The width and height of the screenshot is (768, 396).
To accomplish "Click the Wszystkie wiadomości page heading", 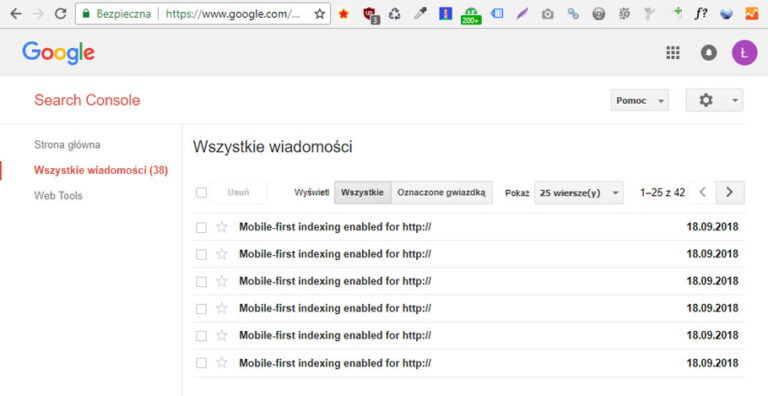I will [272, 147].
